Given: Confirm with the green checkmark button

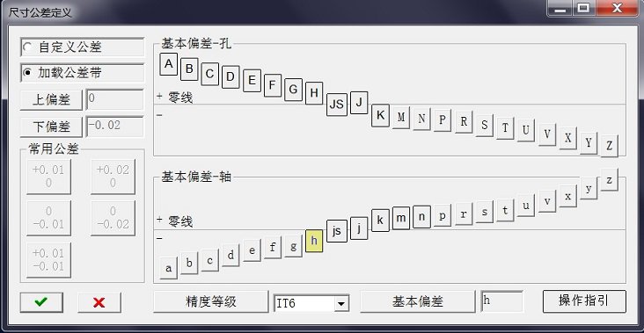Looking at the screenshot, I should (x=41, y=302).
